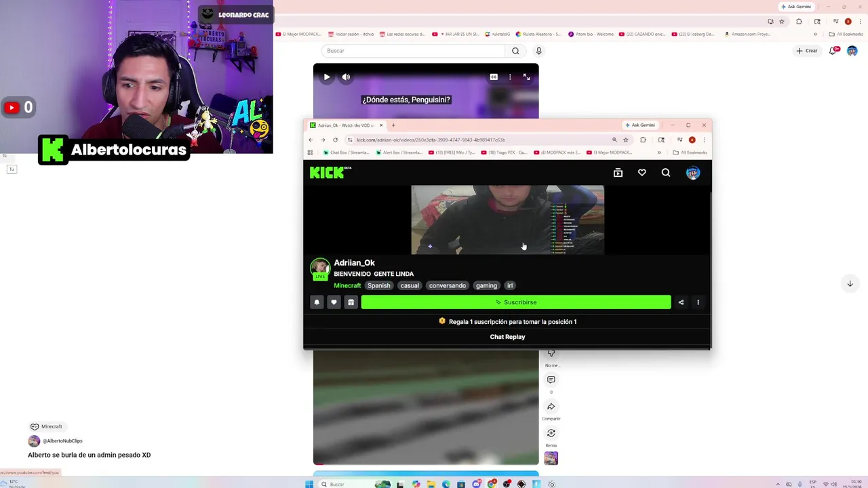Open the Chat Box / Streamlabs bookmark
Viewport: 868px width, 488px height.
tap(347, 152)
